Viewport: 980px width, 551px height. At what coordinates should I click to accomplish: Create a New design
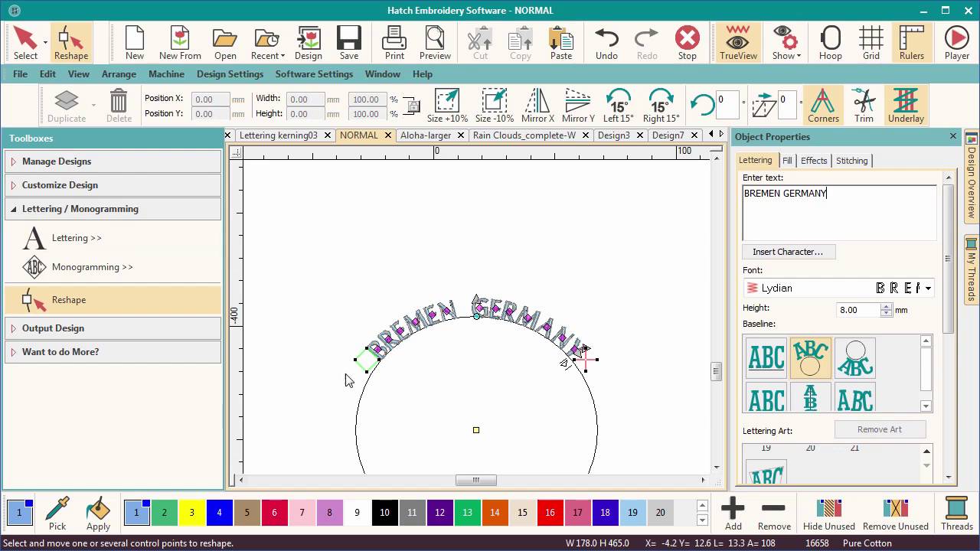click(135, 42)
